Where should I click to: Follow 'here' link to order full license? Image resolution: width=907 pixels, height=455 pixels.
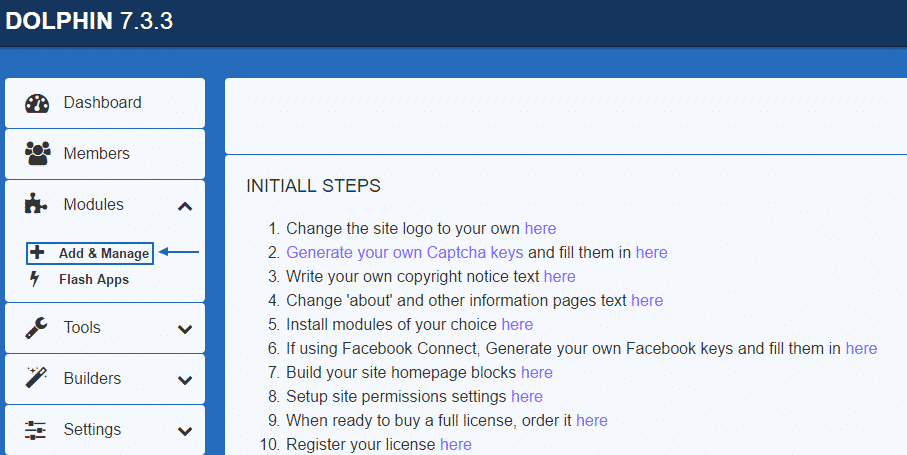(592, 420)
